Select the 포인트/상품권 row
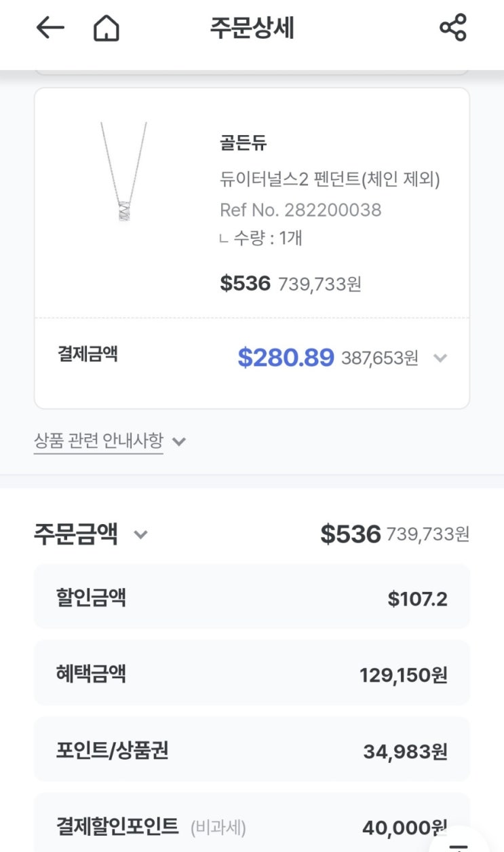504x852 pixels. point(252,751)
